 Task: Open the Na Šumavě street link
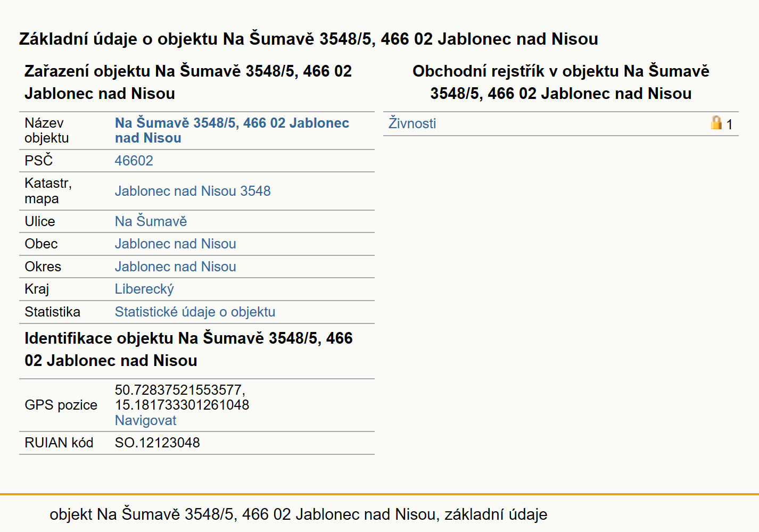coord(151,221)
